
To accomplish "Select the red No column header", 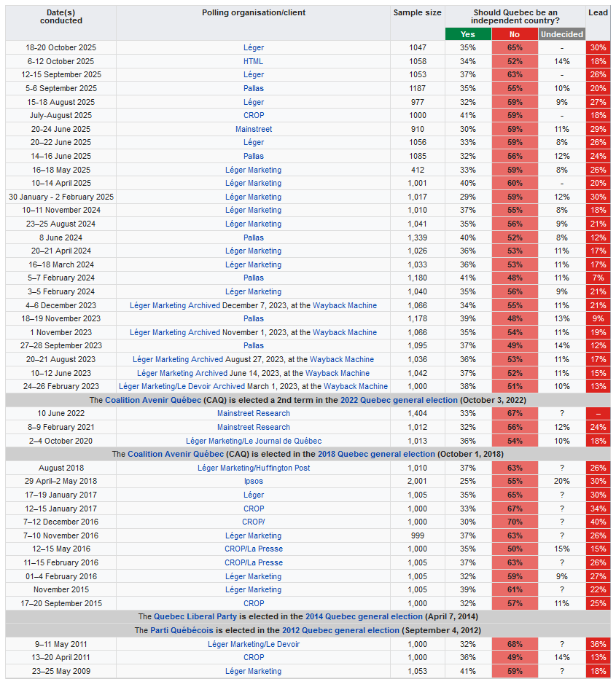I will point(515,34).
